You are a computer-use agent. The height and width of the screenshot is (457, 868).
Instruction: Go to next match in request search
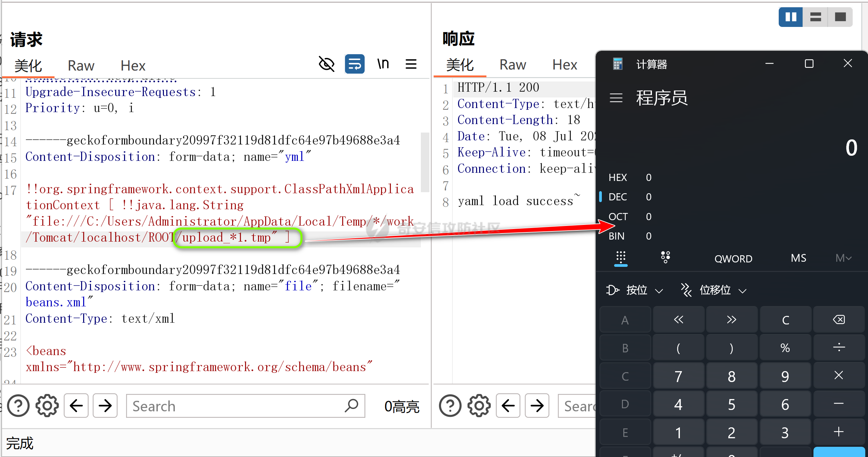click(x=105, y=406)
